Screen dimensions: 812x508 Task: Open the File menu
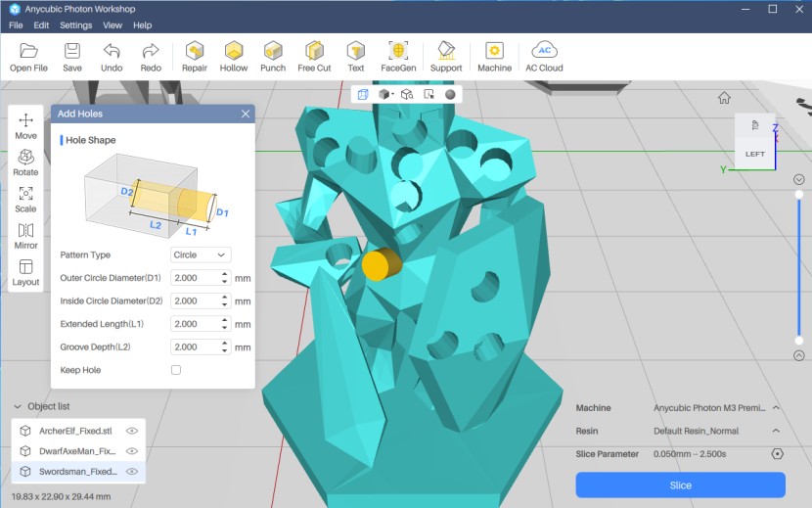pos(16,25)
